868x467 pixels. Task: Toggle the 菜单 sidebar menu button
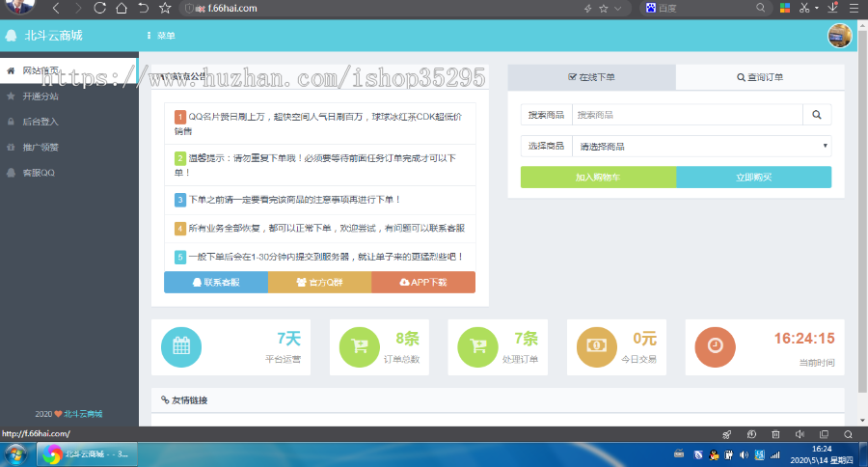click(x=161, y=36)
